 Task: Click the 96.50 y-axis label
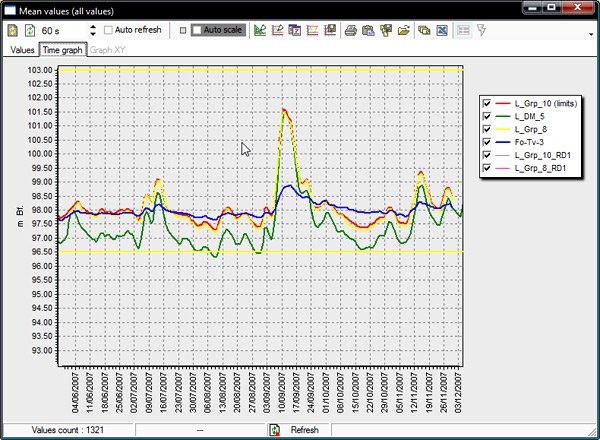coord(40,252)
